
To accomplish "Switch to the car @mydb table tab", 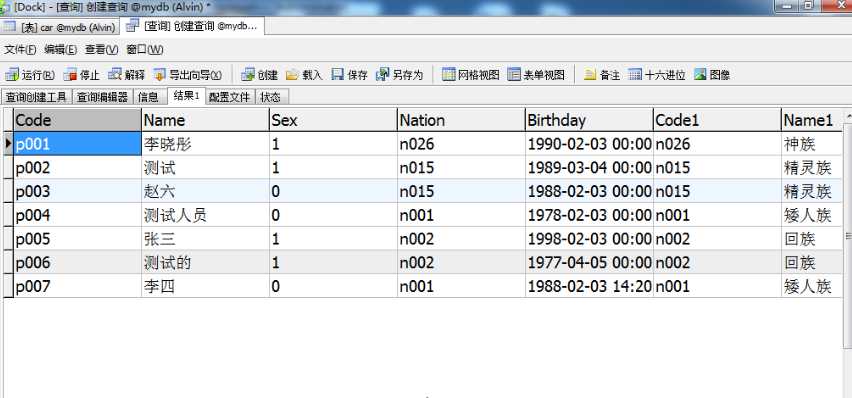I will tap(60, 27).
